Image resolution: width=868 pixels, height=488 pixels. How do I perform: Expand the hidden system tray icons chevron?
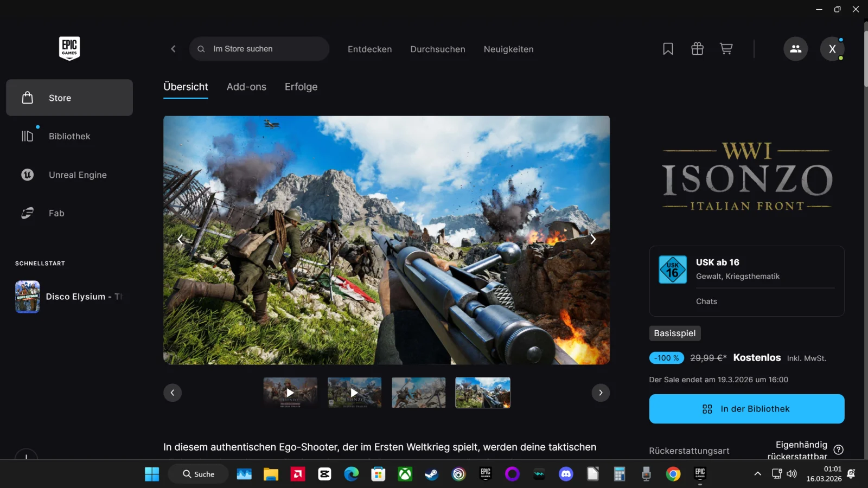coord(757,474)
